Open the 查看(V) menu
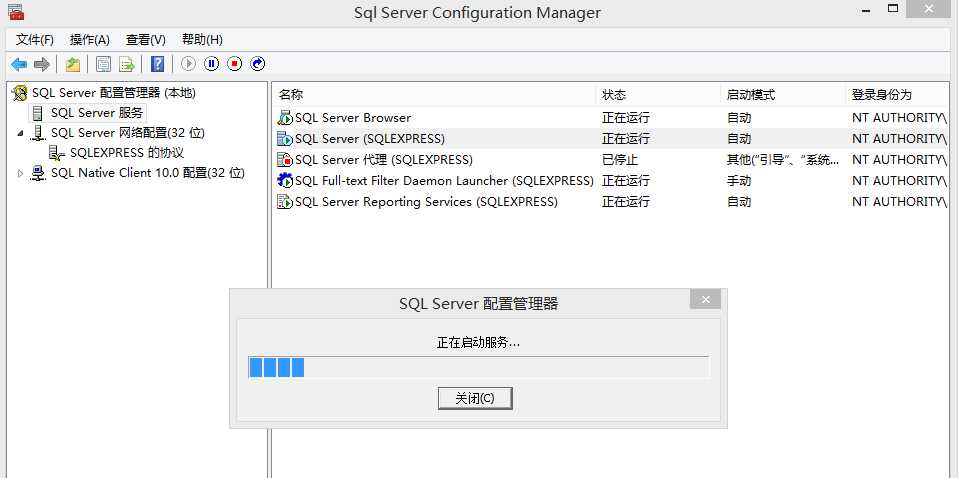Screen dimensions: 958x478 [146, 40]
